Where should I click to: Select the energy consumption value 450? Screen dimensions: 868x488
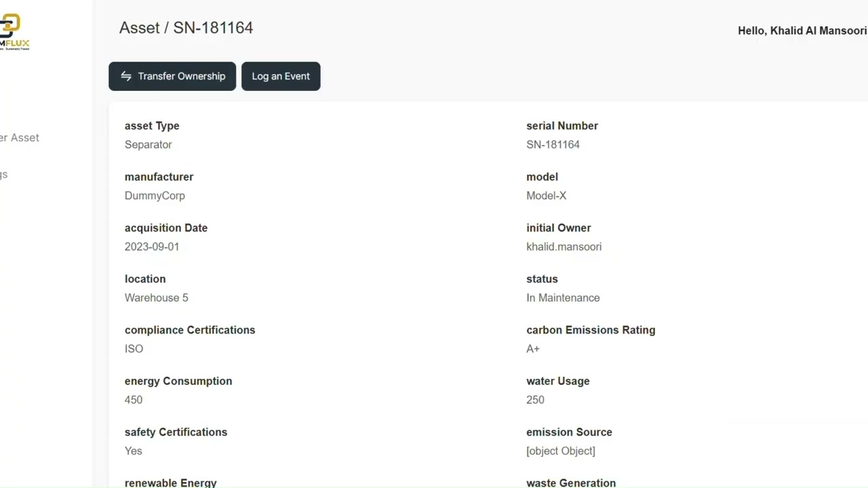click(134, 400)
